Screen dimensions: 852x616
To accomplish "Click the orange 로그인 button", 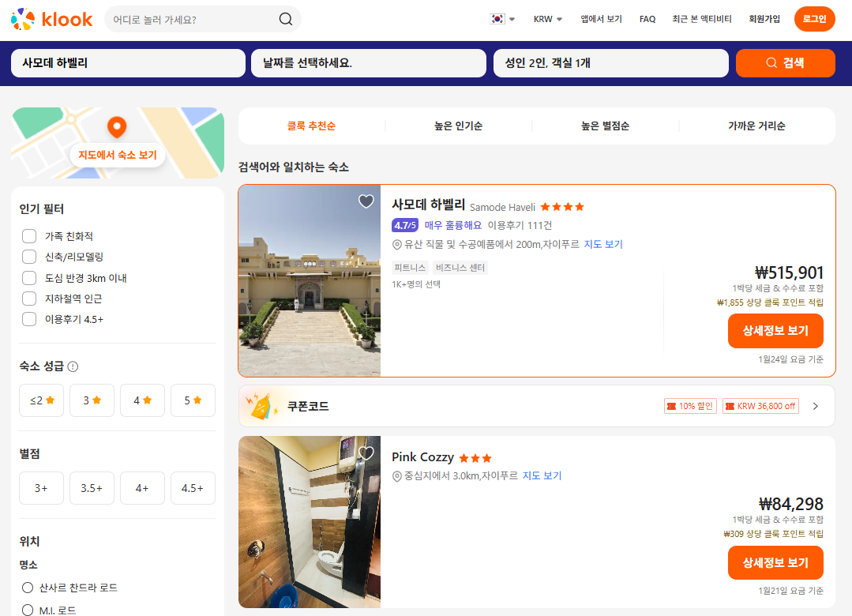I will pos(815,19).
